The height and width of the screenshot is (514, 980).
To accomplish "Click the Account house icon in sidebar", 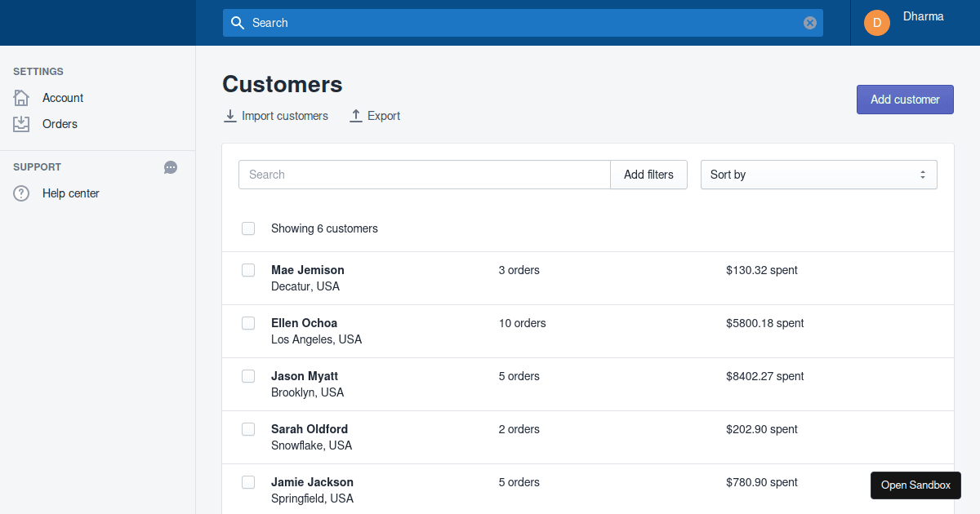I will pos(21,98).
